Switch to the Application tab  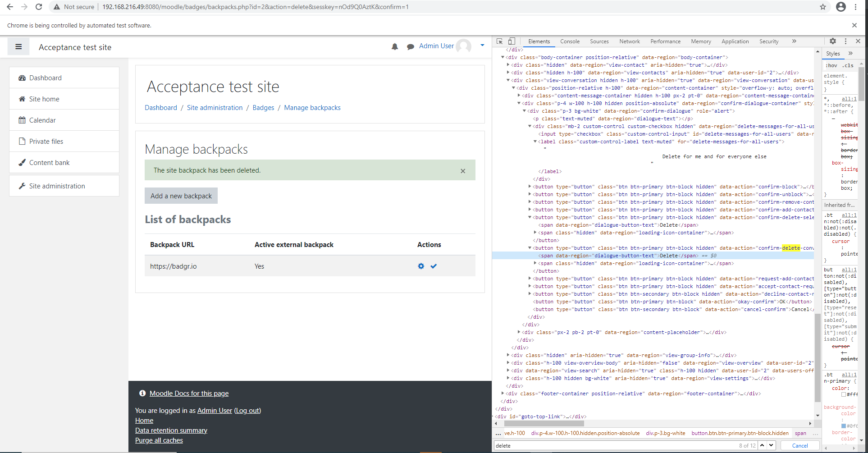[735, 41]
